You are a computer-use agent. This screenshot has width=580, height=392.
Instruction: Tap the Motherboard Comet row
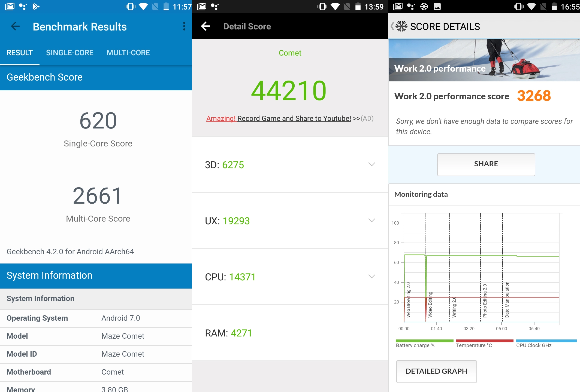pos(96,372)
